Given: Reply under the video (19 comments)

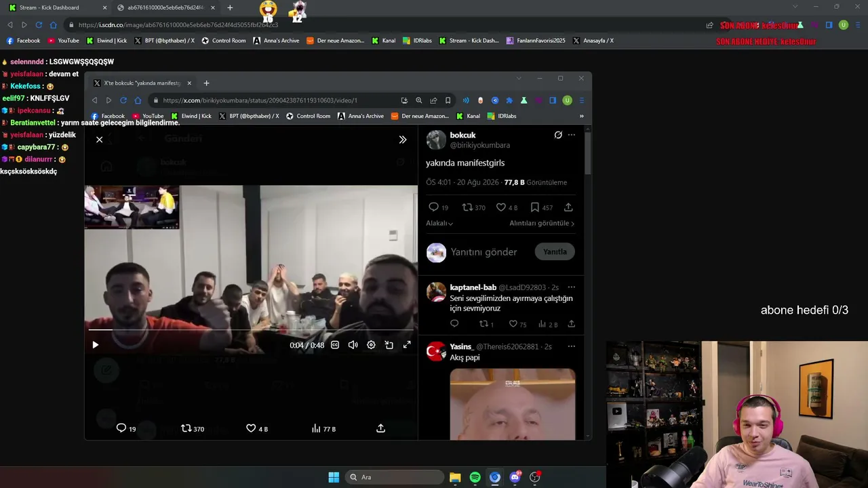Looking at the screenshot, I should click(x=126, y=428).
